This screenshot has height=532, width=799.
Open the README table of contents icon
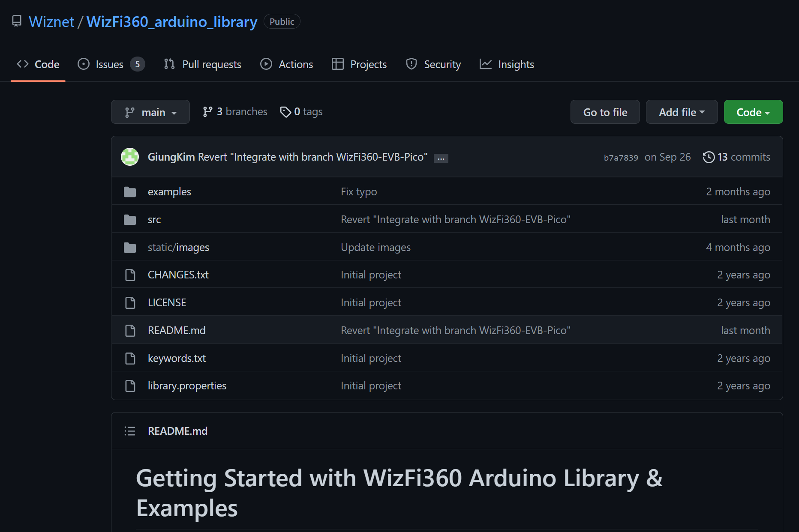130,431
